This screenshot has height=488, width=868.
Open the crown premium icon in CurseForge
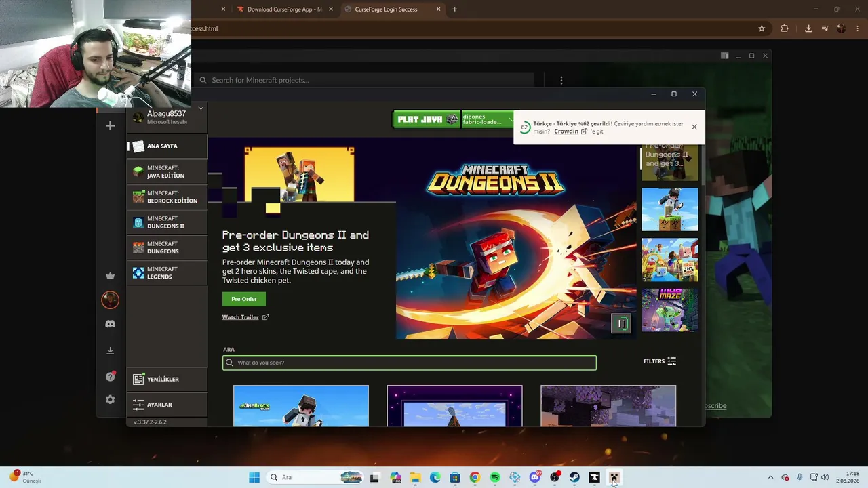pyautogui.click(x=111, y=275)
